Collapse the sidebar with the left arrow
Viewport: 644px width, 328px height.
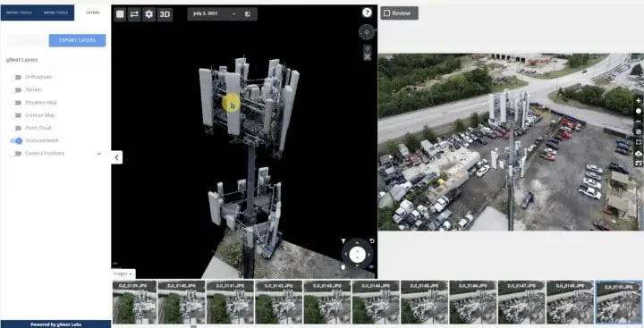coord(116,157)
